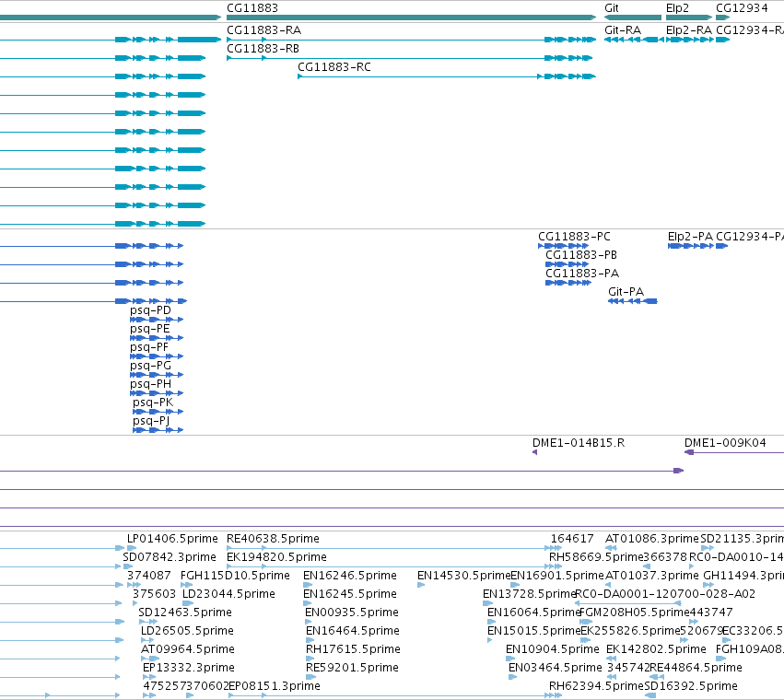Select the Git-RA transcript label
This screenshot has width=784, height=700.
623,30
